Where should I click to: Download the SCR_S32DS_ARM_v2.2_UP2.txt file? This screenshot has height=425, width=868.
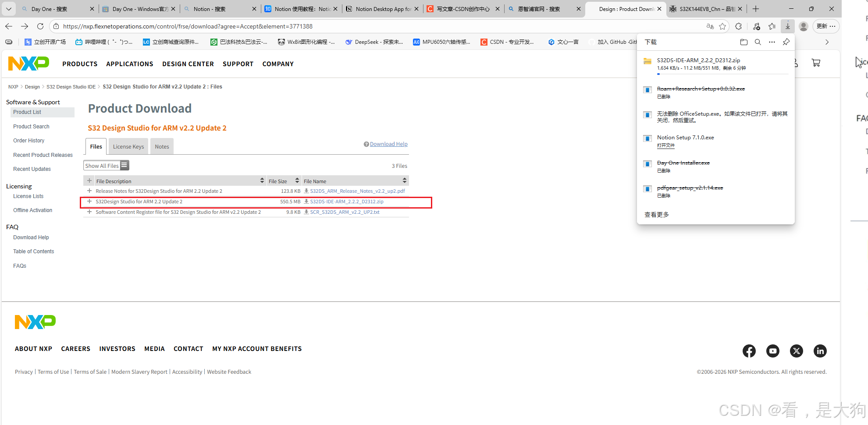coord(345,212)
